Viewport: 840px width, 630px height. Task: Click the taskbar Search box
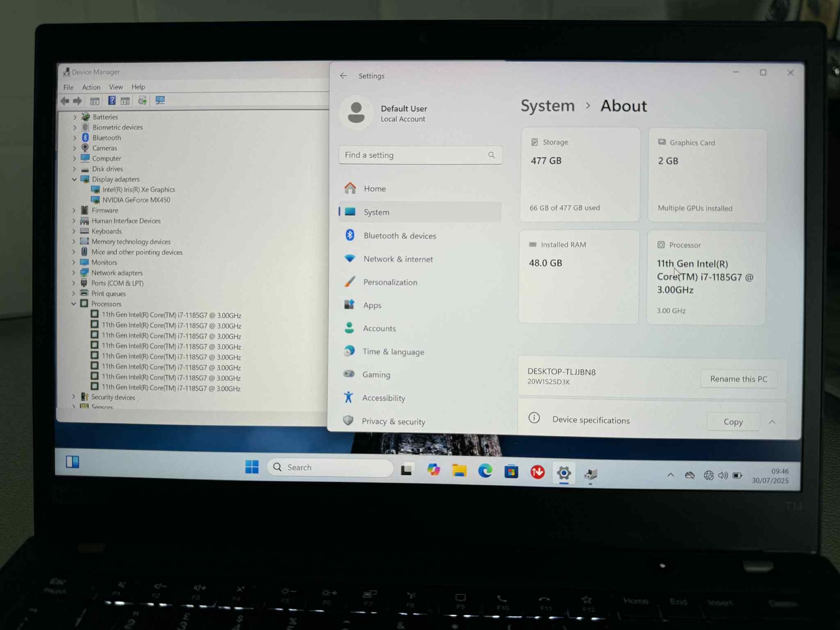coord(330,467)
